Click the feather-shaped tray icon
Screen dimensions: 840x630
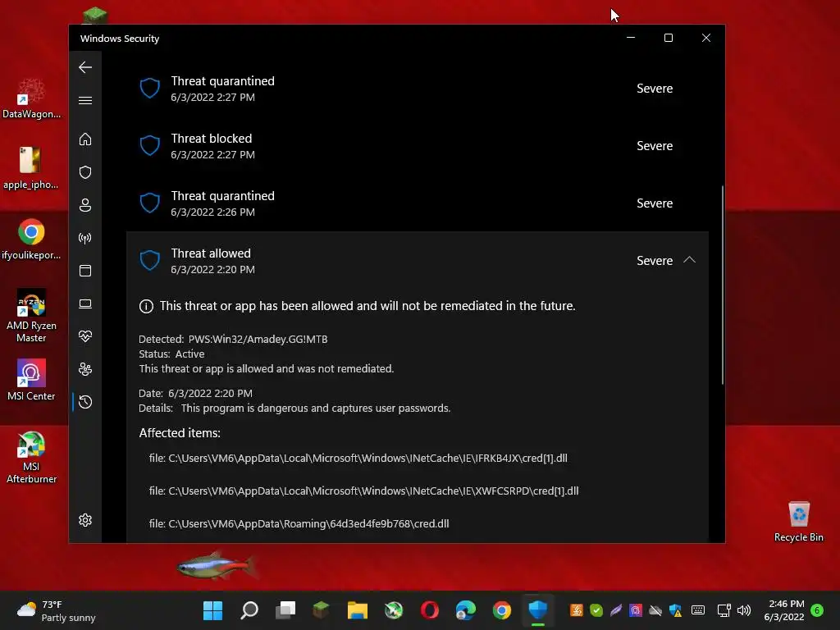[x=616, y=610]
